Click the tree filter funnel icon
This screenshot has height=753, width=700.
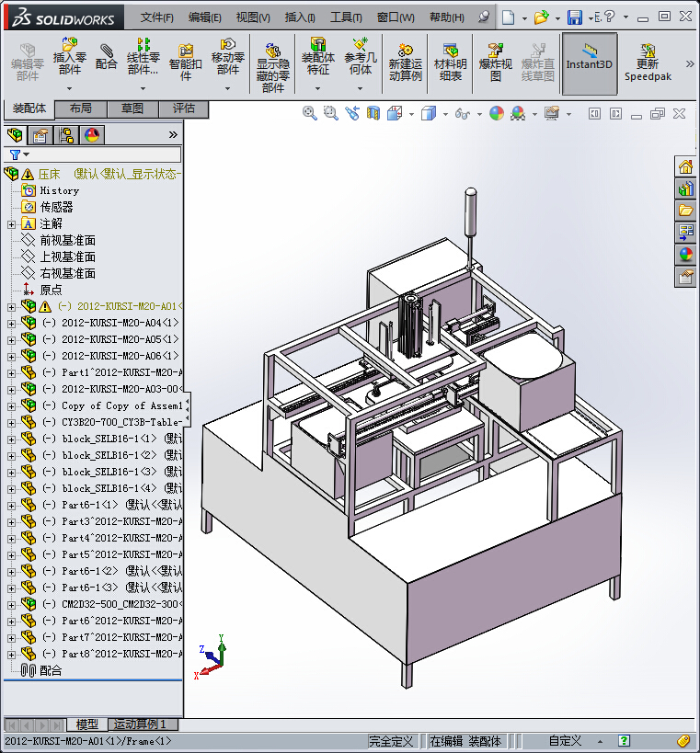[x=16, y=154]
